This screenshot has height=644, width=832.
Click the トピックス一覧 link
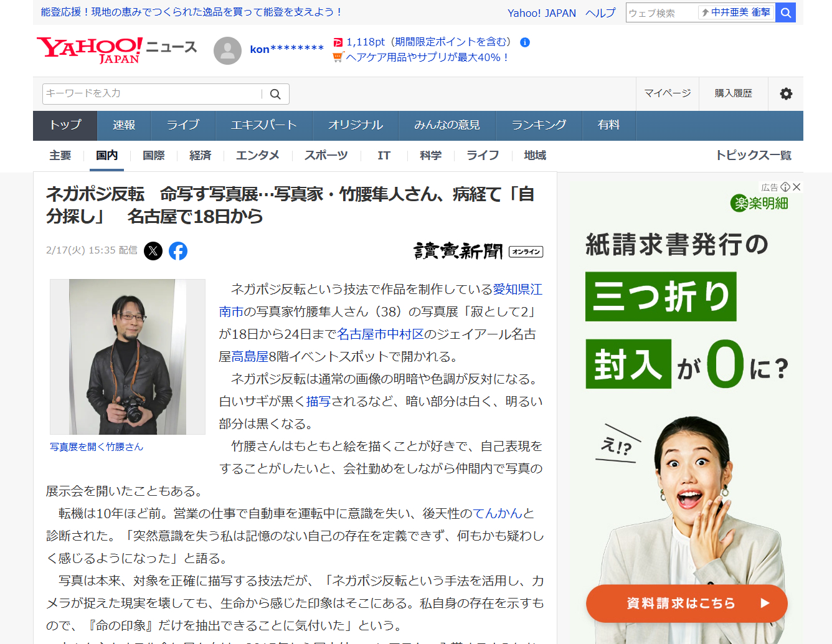click(753, 155)
